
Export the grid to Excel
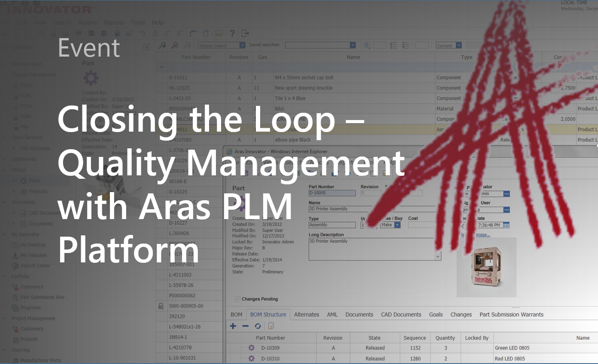pos(92,33)
